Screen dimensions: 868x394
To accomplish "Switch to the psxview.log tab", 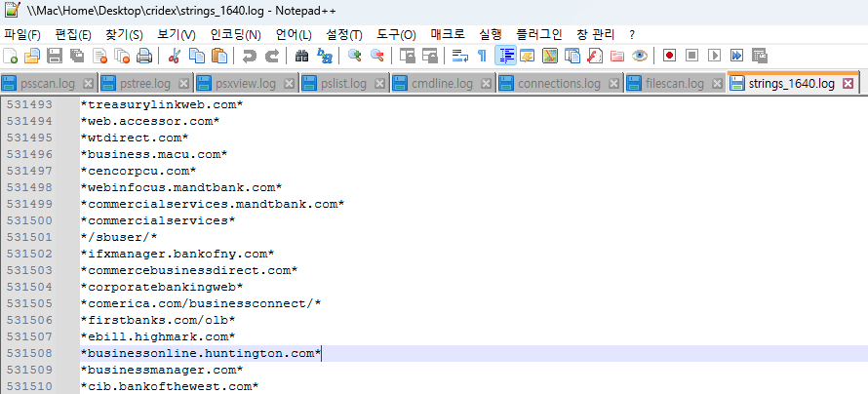I will [246, 84].
